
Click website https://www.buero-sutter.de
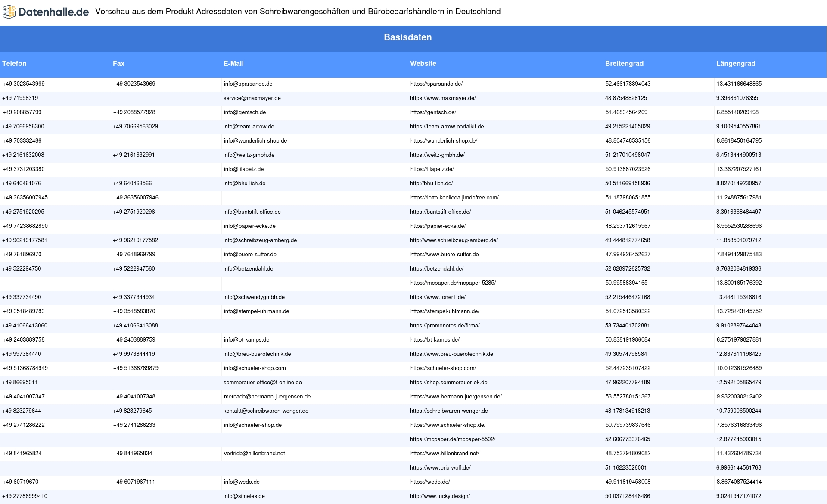click(x=445, y=255)
